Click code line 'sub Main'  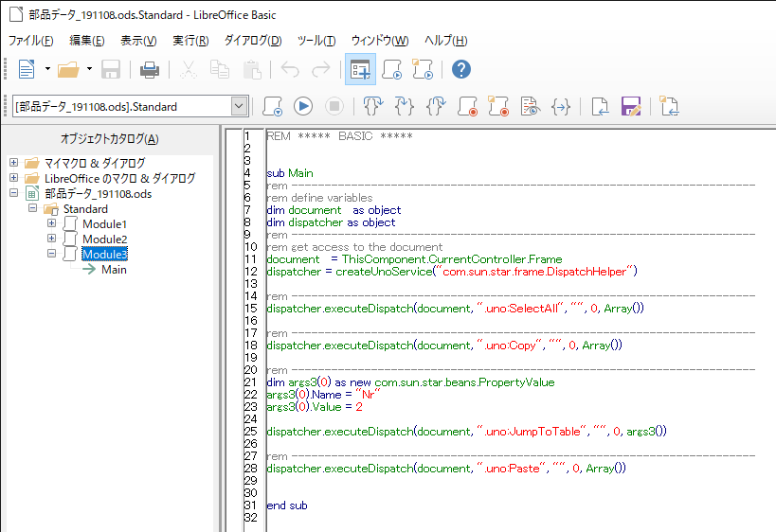(290, 173)
